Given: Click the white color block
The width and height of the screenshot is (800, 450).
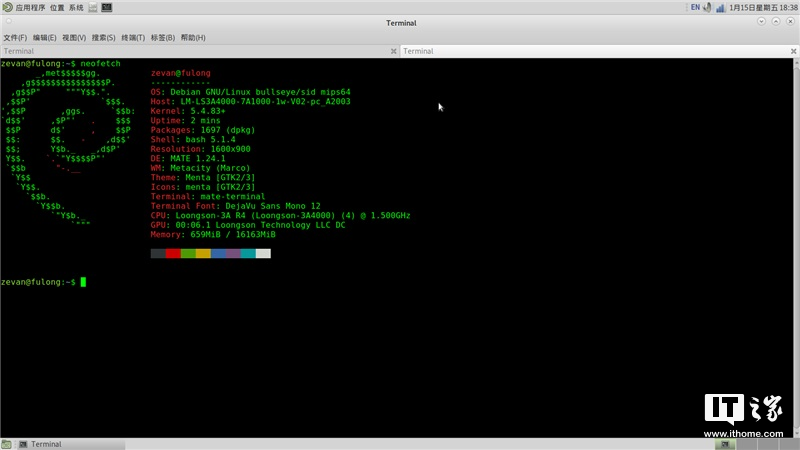Looking at the screenshot, I should click(263, 254).
